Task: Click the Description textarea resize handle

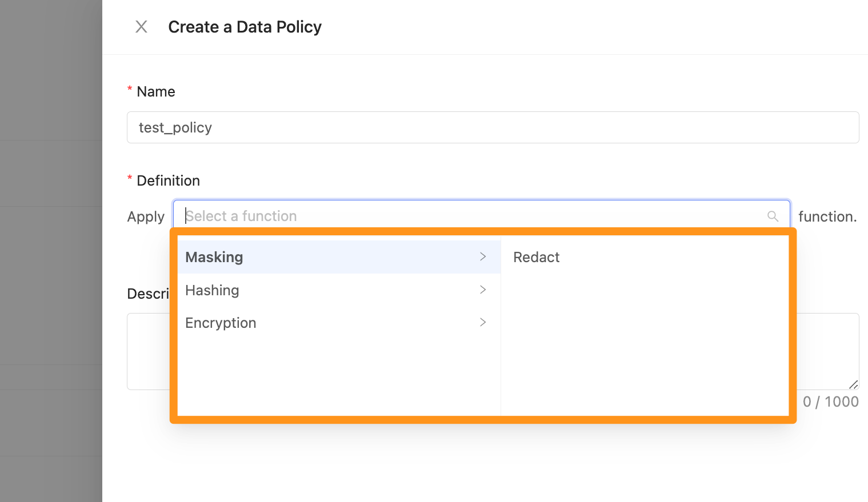Action: coord(853,384)
